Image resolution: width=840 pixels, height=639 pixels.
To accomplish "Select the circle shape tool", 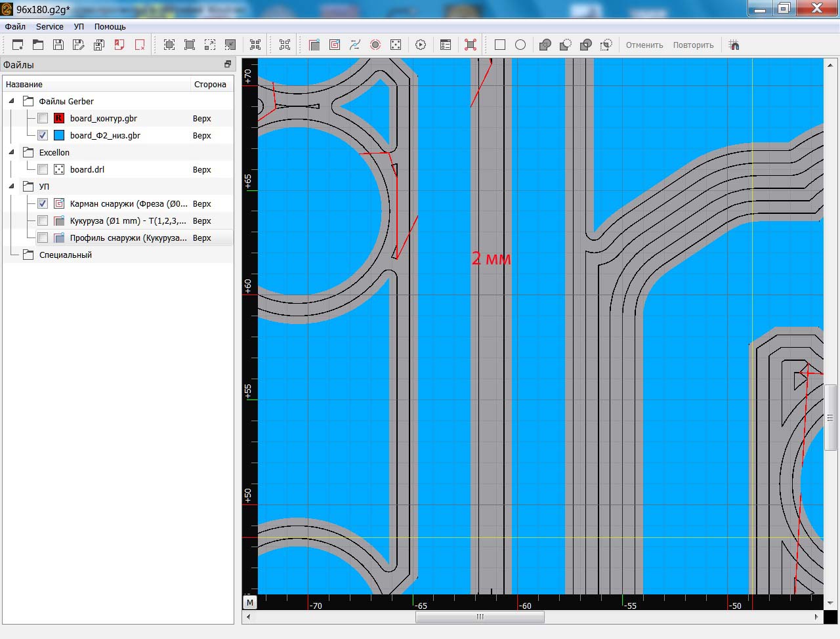I will click(520, 45).
